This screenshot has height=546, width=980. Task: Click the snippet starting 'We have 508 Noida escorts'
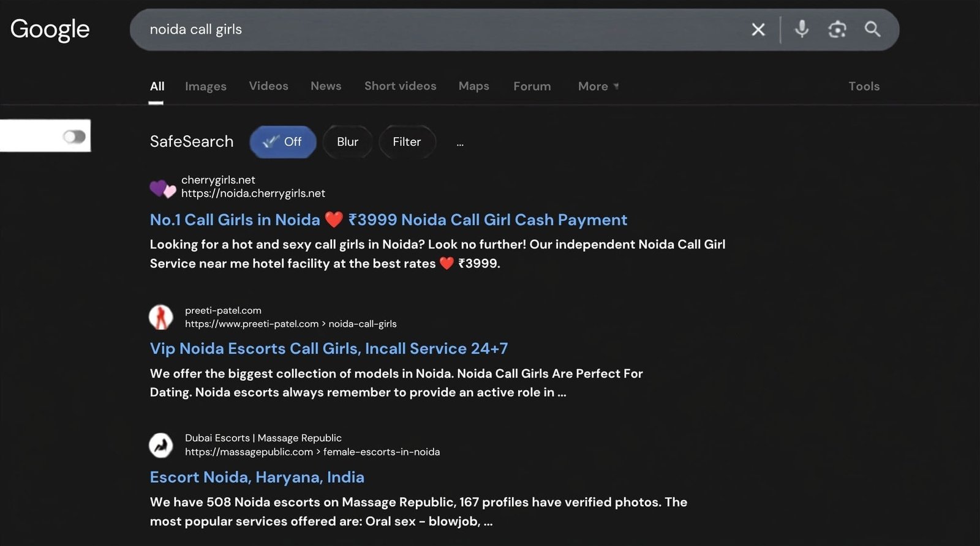(x=418, y=512)
